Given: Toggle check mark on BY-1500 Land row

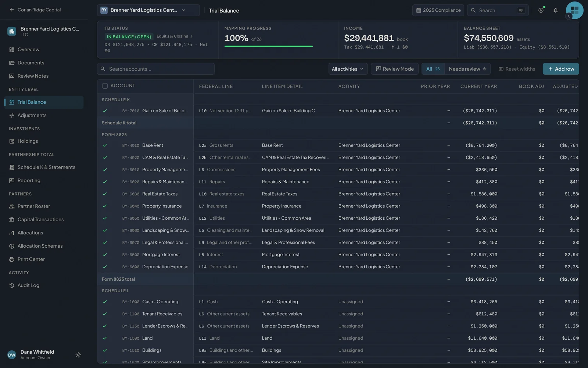Looking at the screenshot, I should (x=105, y=338).
